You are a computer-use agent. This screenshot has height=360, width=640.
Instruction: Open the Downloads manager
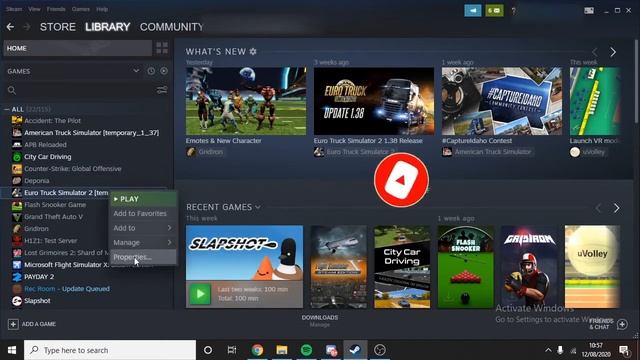click(x=320, y=320)
